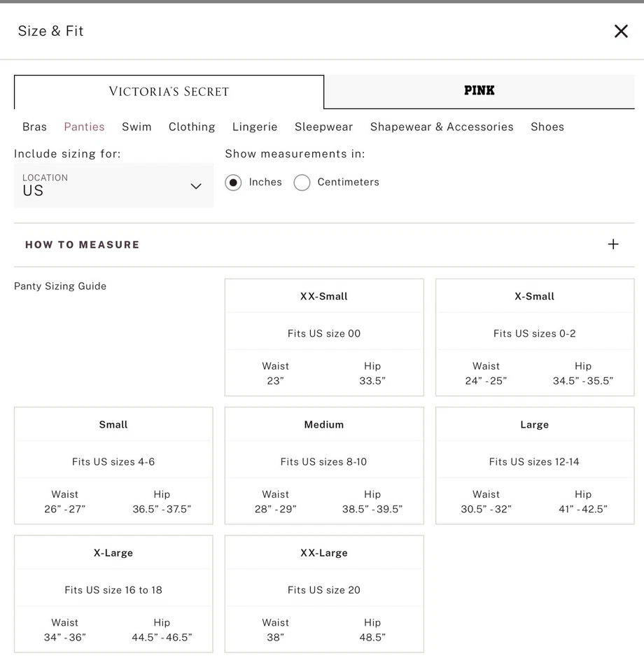Click the 36.5” - 37.5” hip value
Screen dimensions: 644x672
click(x=162, y=509)
